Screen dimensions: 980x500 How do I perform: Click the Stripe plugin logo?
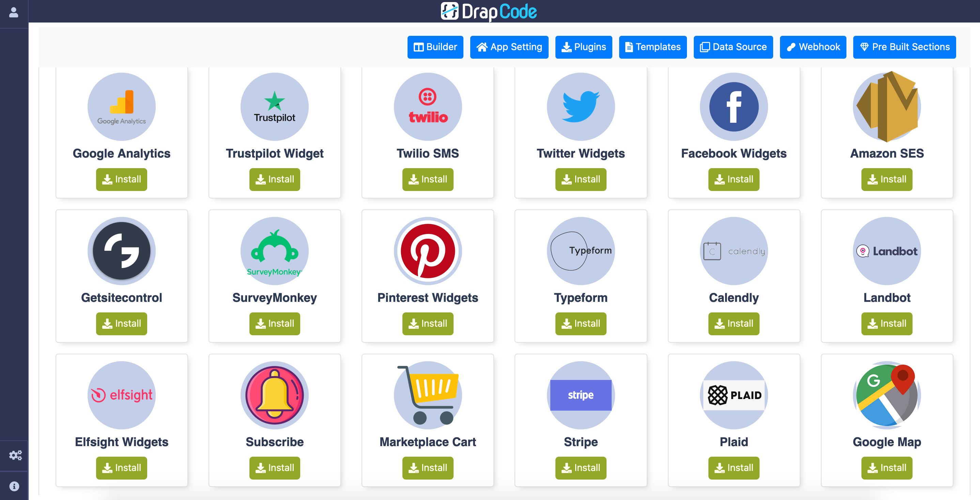[x=581, y=395]
